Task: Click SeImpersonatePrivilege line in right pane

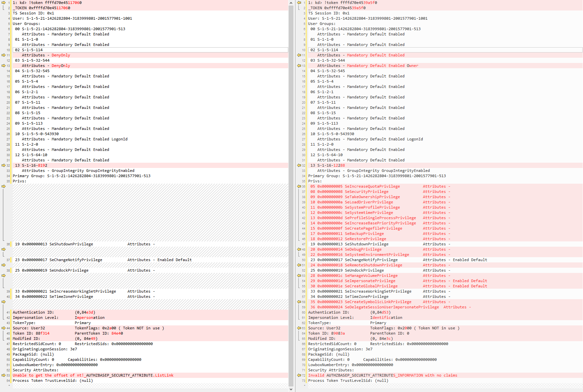Action: click(370, 281)
